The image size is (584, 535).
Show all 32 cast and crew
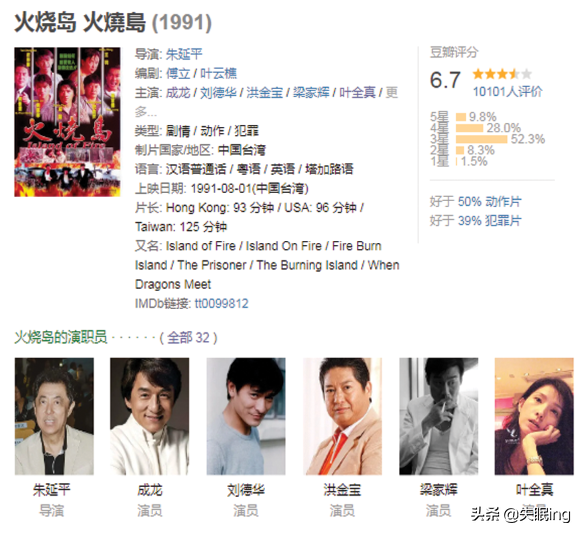188,338
